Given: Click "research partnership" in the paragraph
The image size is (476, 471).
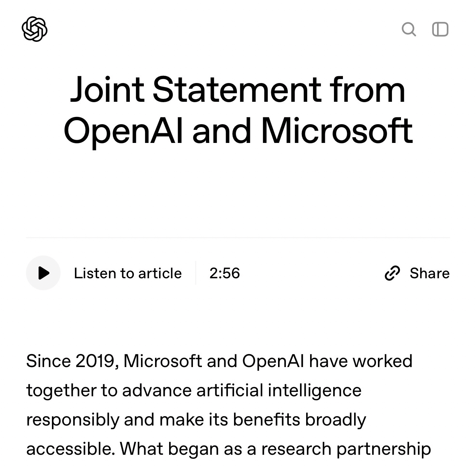Looking at the screenshot, I should [346, 449].
